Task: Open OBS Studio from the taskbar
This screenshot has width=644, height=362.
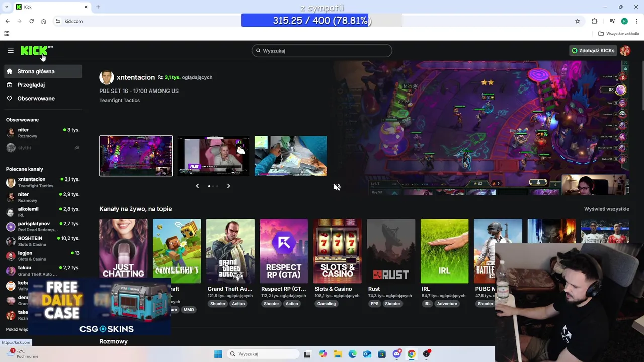Action: (x=426, y=354)
